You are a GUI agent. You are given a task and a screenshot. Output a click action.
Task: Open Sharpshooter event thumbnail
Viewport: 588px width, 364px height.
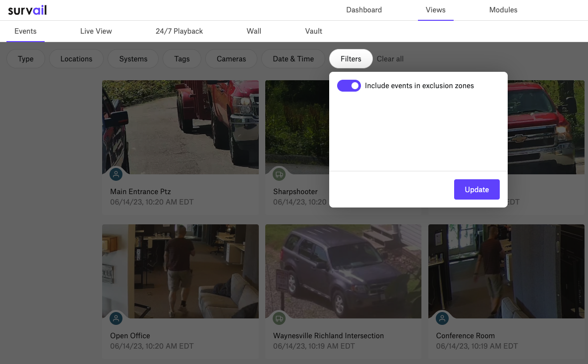pyautogui.click(x=297, y=127)
